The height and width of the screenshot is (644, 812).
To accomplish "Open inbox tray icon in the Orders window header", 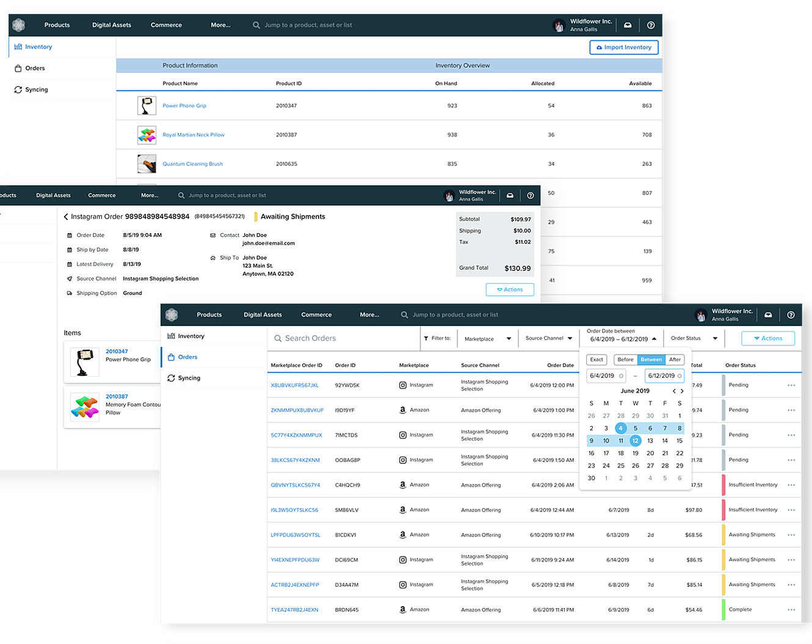I will tap(768, 315).
